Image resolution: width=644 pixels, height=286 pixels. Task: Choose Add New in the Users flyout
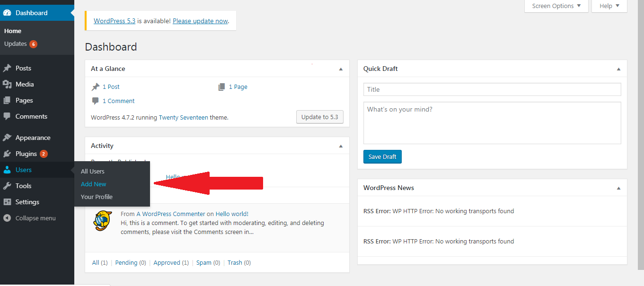[x=94, y=184]
